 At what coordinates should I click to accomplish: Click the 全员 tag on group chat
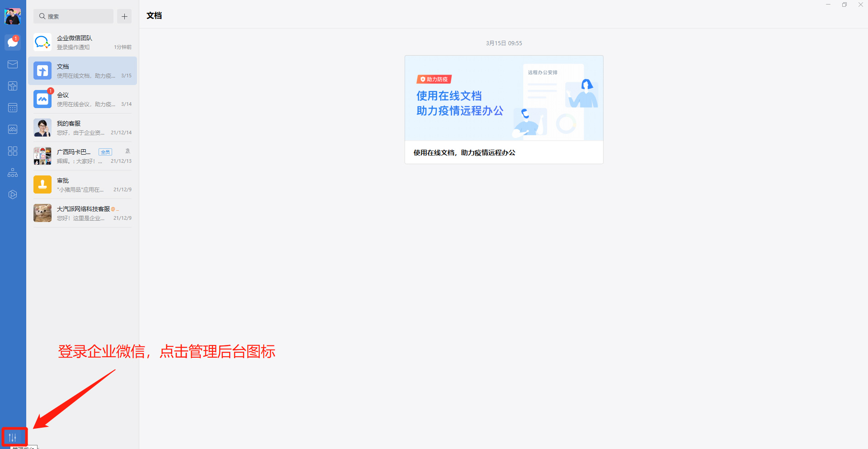105,152
